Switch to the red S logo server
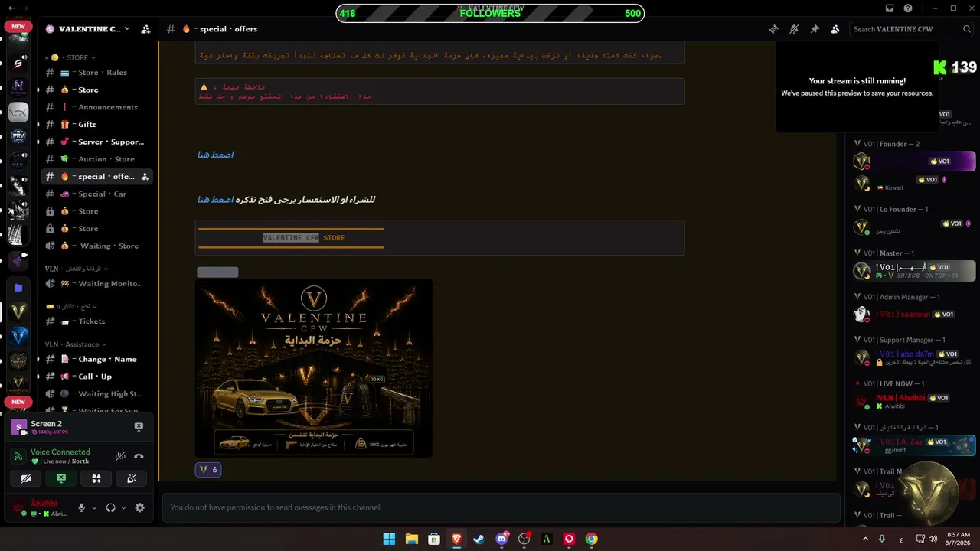This screenshot has height=551, width=980. [x=18, y=64]
